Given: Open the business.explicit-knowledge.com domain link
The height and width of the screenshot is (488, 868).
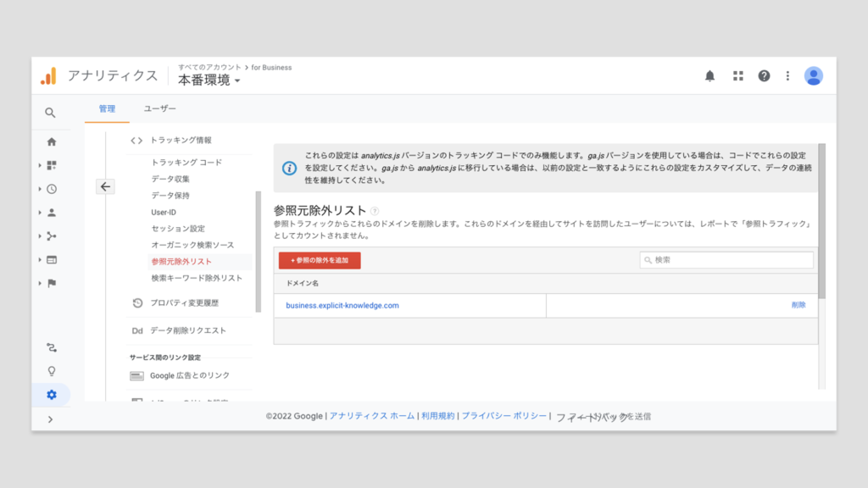Looking at the screenshot, I should pyautogui.click(x=342, y=306).
